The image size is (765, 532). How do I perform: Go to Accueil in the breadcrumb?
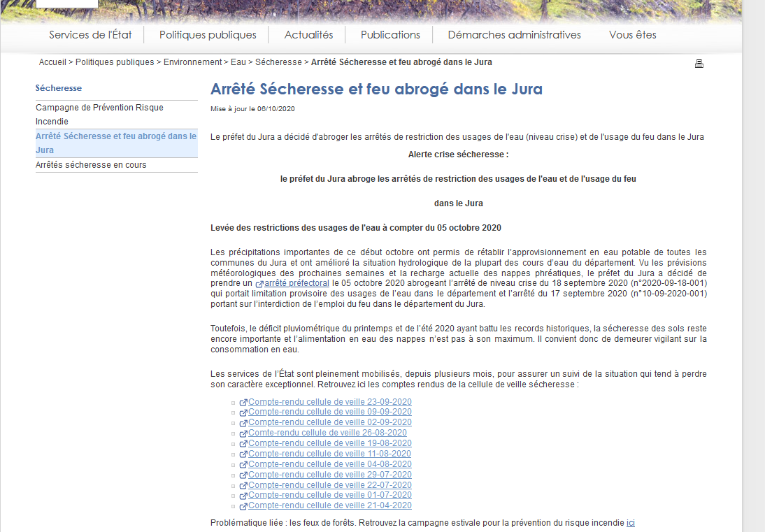coord(52,62)
